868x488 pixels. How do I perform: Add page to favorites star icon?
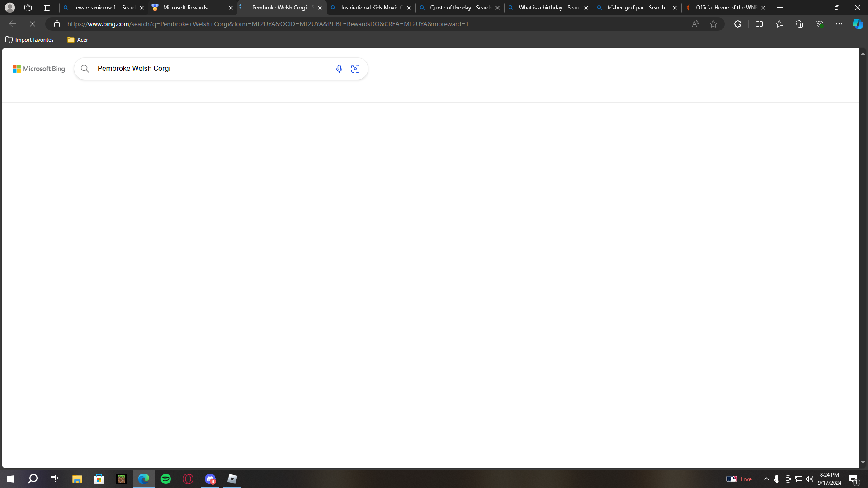point(713,24)
